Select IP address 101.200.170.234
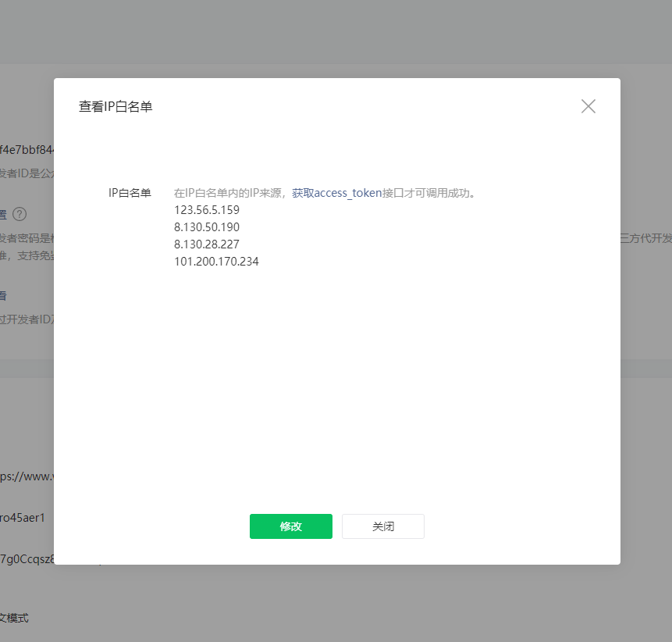The height and width of the screenshot is (642, 672). (x=216, y=262)
